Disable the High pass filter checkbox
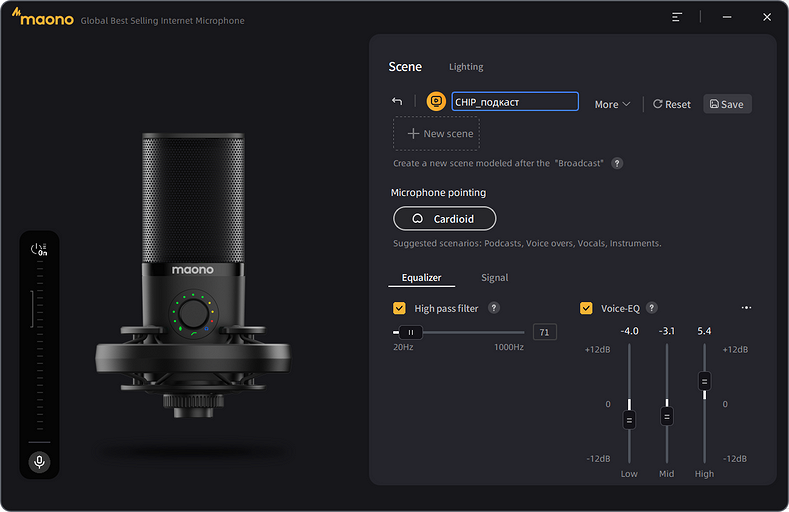 point(400,309)
